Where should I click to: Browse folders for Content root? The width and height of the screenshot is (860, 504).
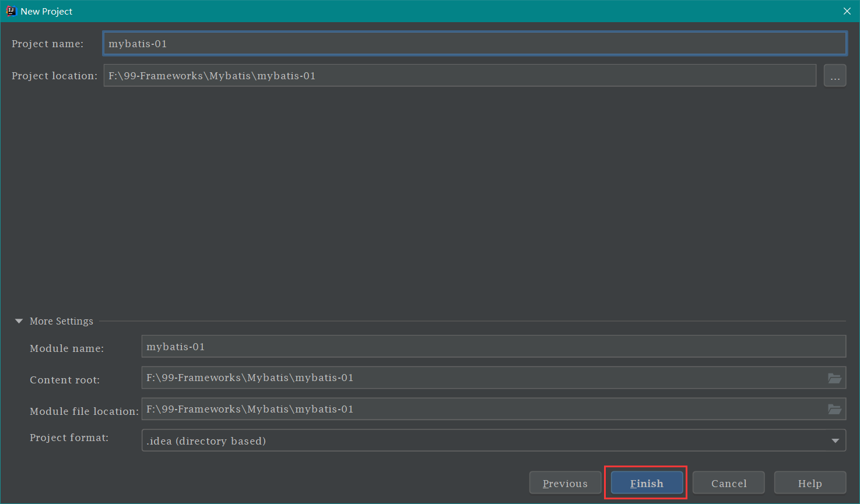click(x=834, y=378)
